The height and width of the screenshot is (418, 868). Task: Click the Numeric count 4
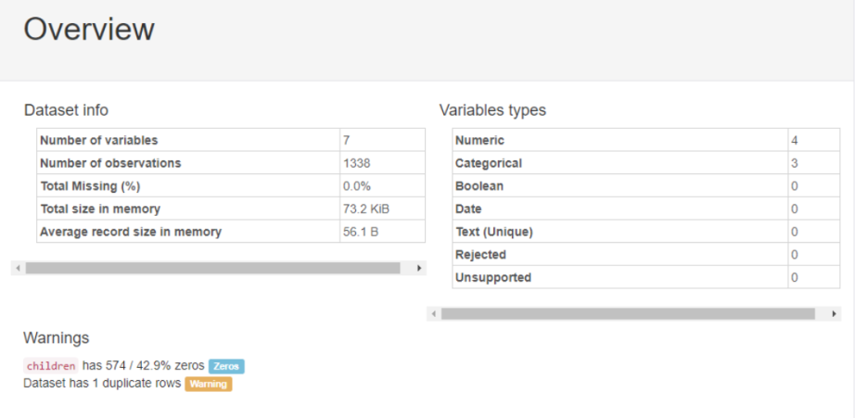(795, 141)
